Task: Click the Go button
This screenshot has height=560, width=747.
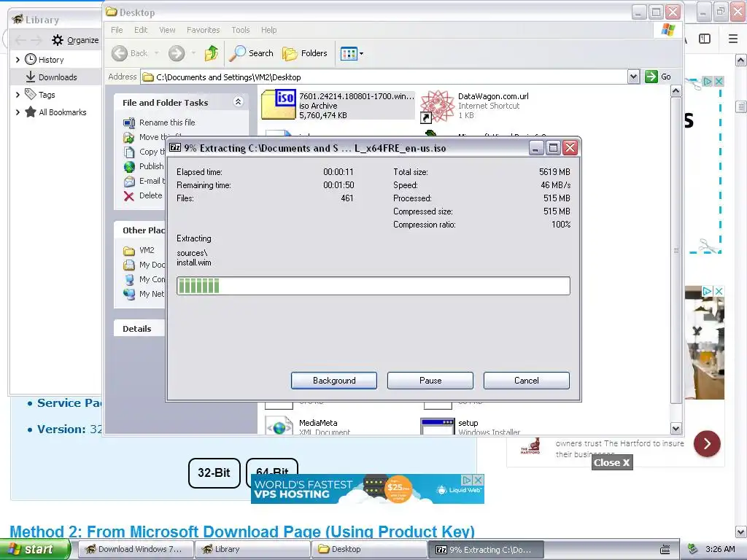Action: (x=658, y=77)
